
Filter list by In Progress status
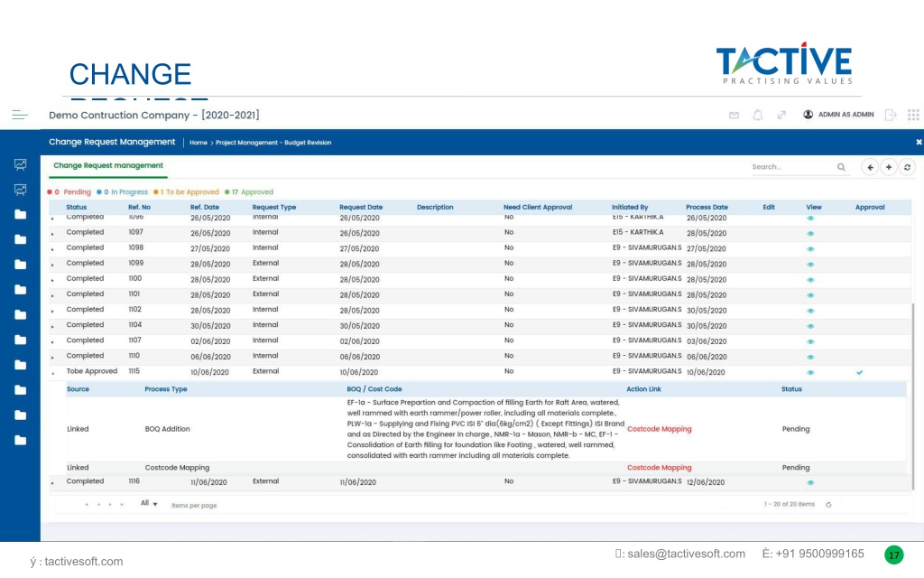(x=122, y=192)
